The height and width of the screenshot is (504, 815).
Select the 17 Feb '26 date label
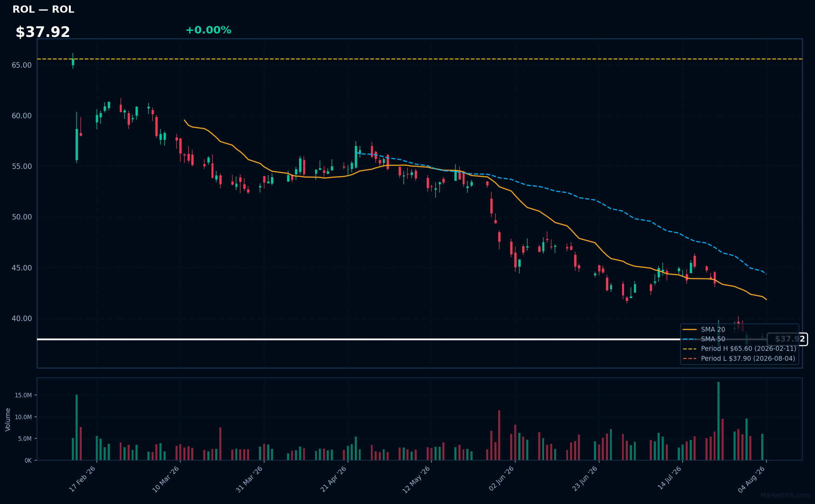coord(82,479)
